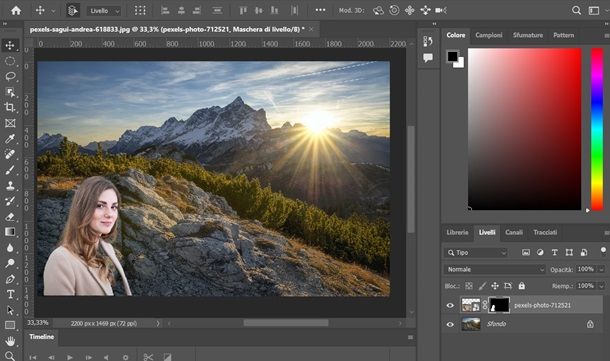Toggle the layer mask link icon
Image resolution: width=610 pixels, height=361 pixels.
point(485,305)
